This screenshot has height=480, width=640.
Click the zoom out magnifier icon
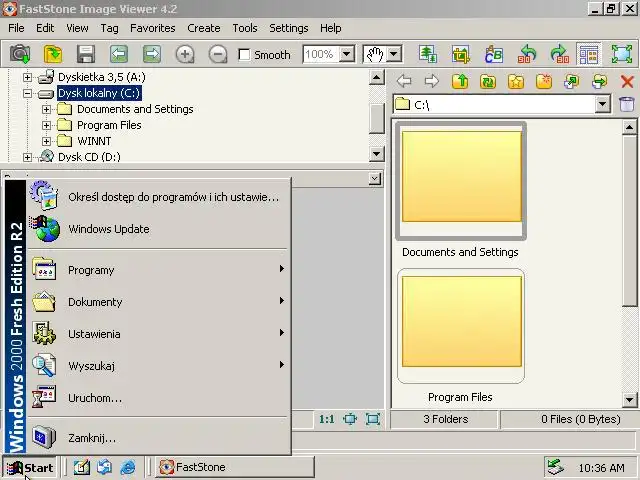click(x=218, y=54)
